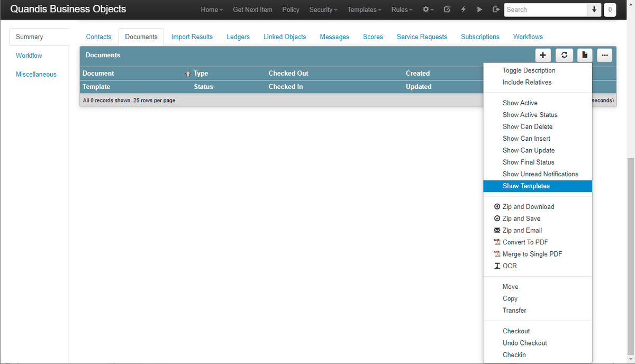
Task: Open the gear settings dropdown in navbar
Action: [x=428, y=10]
